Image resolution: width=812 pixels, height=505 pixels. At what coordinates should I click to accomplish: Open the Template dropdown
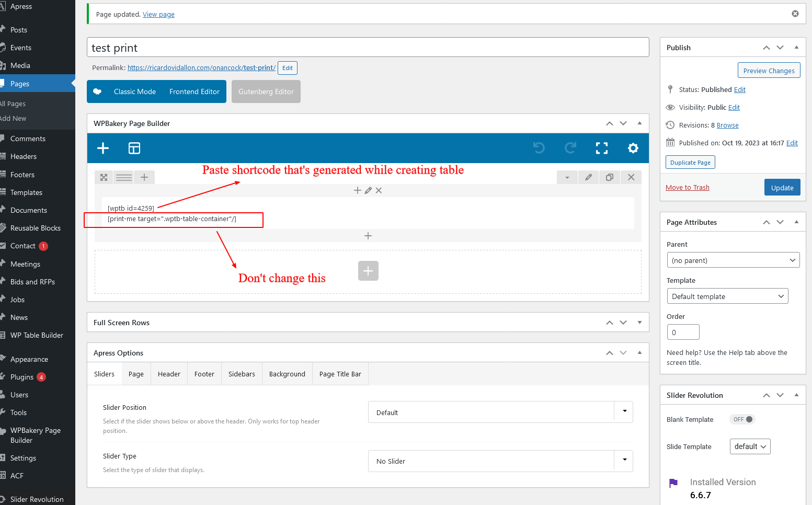[x=727, y=296]
